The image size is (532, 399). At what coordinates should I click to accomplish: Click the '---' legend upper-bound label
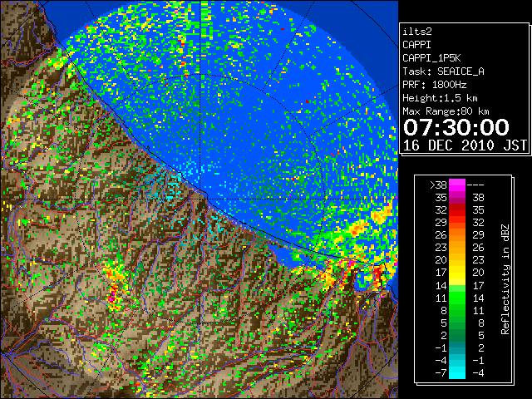475,185
